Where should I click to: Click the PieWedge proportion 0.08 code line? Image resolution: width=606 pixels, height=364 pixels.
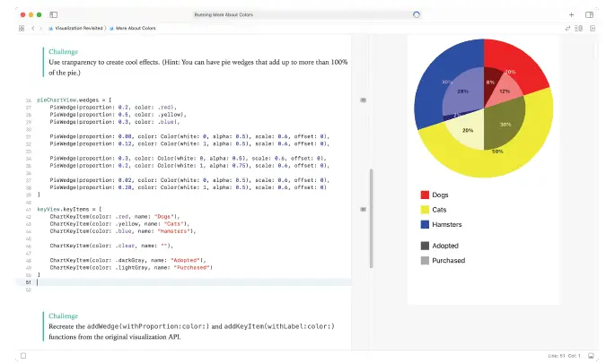click(189, 136)
